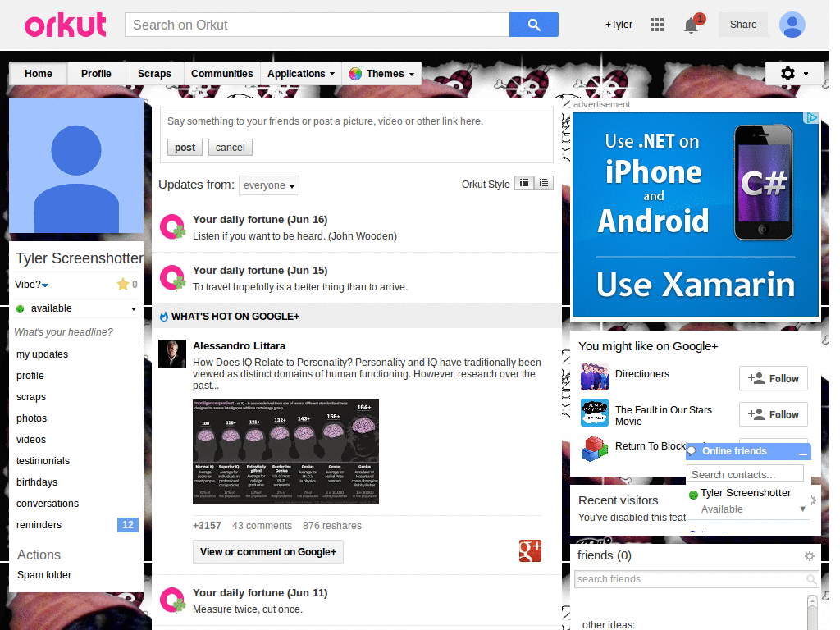This screenshot has height=630, width=840.
Task: Click the blue search magnifier button
Action: 533,25
